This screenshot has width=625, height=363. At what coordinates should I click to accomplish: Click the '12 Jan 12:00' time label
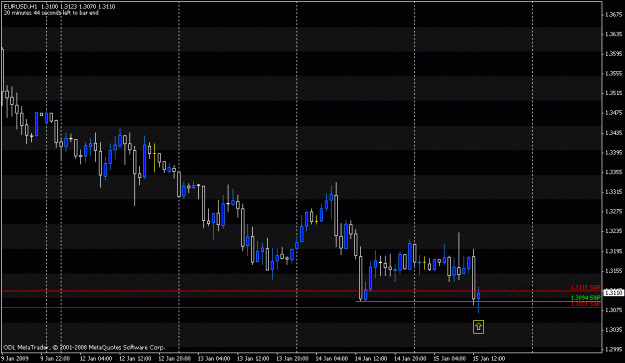(135, 359)
